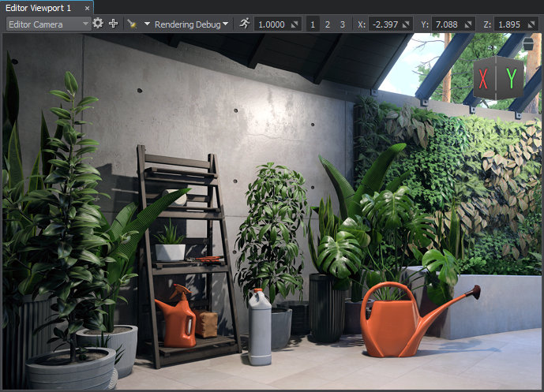Click the spinner icon on the speed field
This screenshot has height=392, width=544.
[294, 24]
